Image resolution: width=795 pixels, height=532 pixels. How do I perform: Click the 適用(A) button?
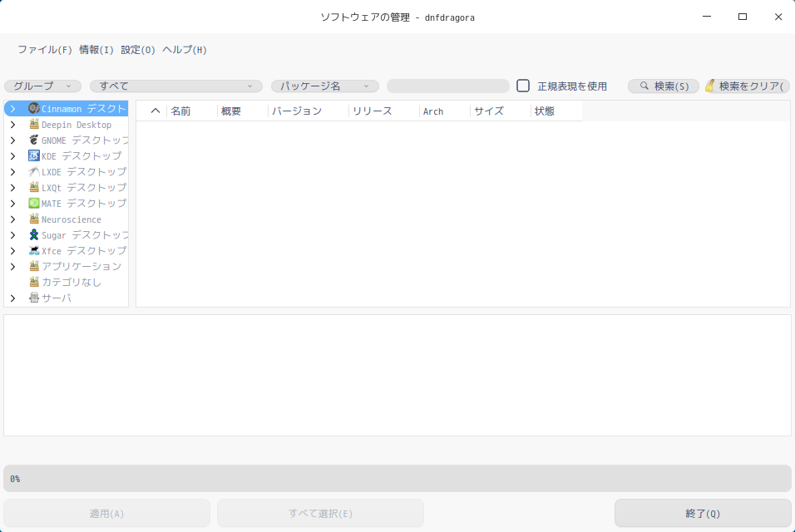(x=106, y=513)
